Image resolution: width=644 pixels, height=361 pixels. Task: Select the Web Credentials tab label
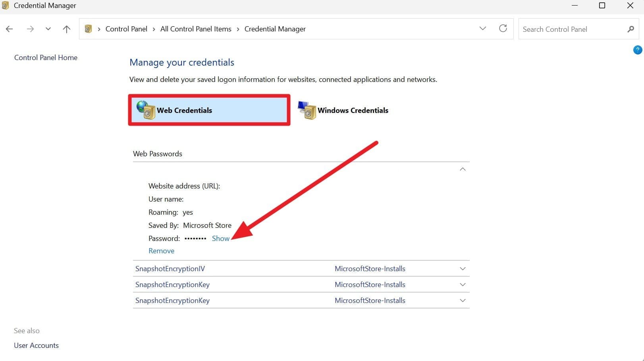185,111
